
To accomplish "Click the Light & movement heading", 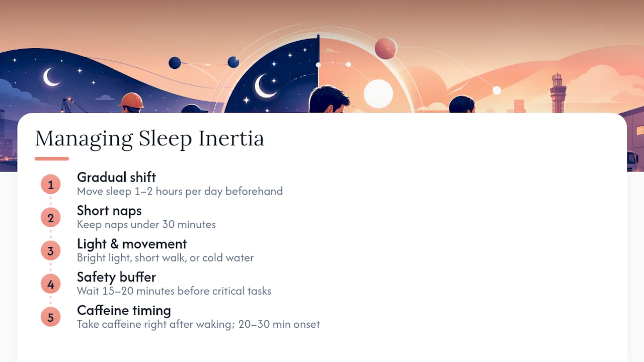I will pos(132,243).
